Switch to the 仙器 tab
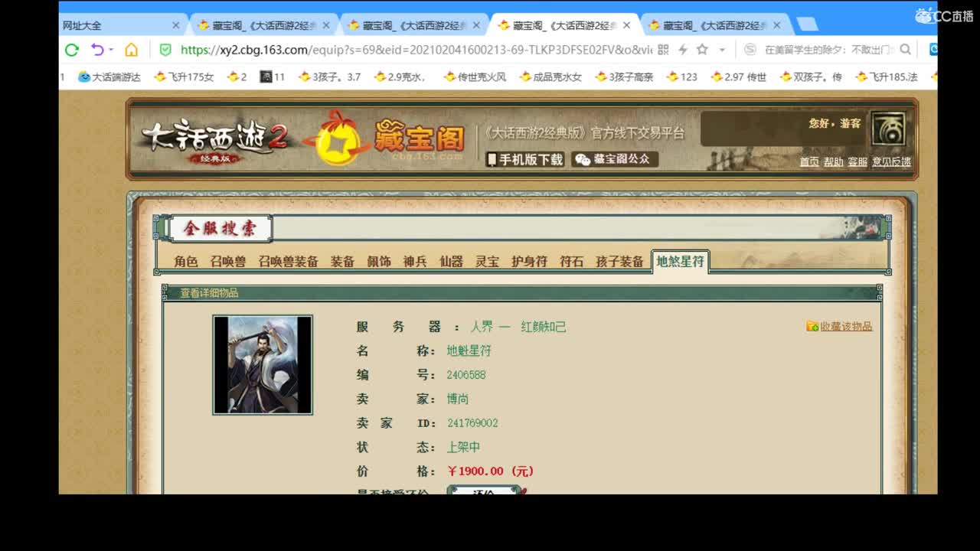 point(451,262)
